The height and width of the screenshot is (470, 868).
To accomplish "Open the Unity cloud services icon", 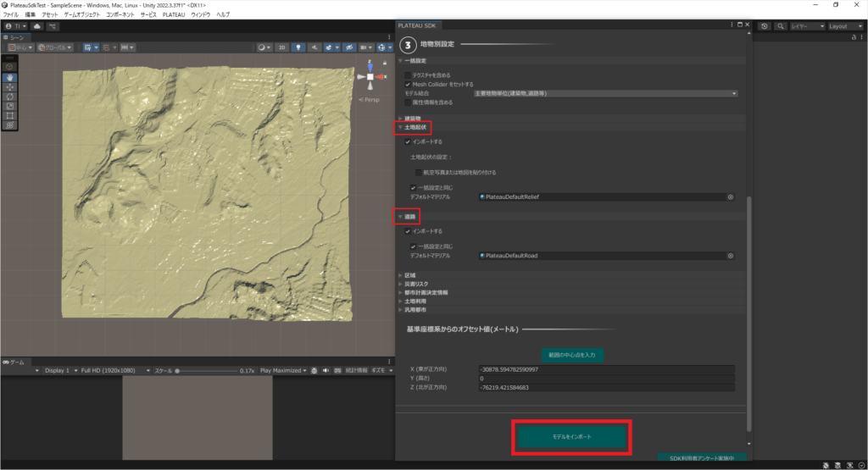I will (37, 26).
